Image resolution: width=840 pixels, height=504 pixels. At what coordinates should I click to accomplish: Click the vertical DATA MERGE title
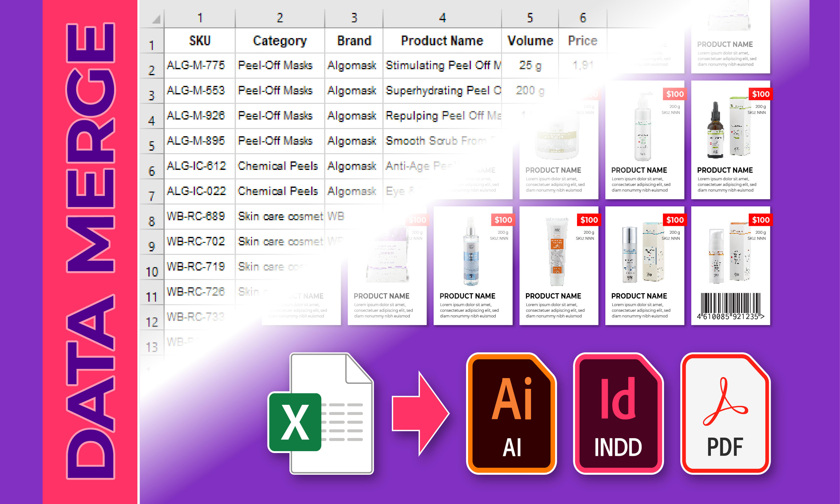click(90, 251)
